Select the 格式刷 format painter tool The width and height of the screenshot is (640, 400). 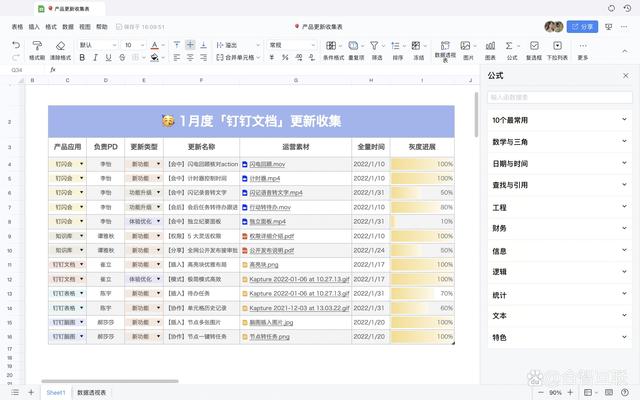[37, 50]
